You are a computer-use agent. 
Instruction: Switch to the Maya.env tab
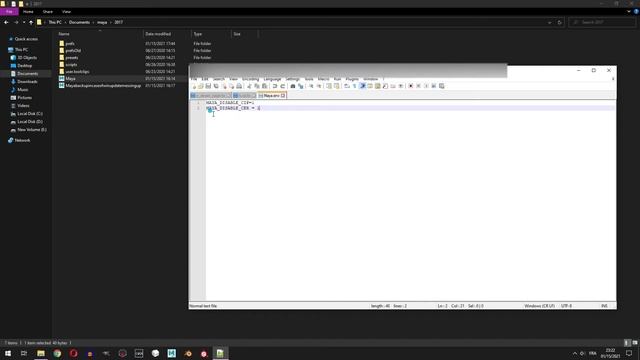pos(271,96)
